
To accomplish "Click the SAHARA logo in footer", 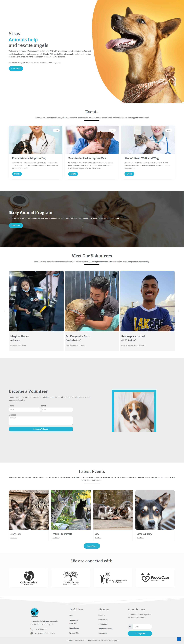I will [x=34, y=612].
